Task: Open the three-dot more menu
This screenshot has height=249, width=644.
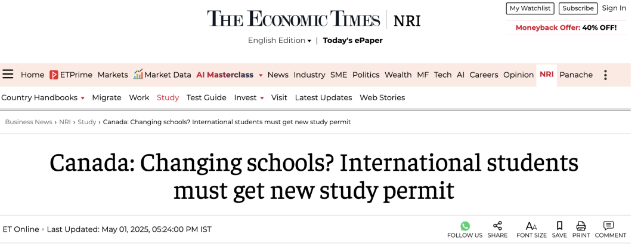Action: (x=605, y=75)
